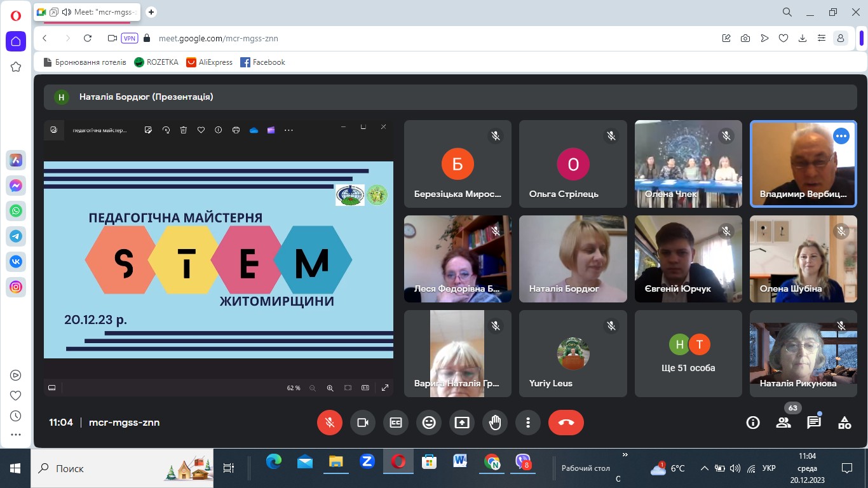
Task: Switch keyboard language УКР
Action: [x=769, y=468]
